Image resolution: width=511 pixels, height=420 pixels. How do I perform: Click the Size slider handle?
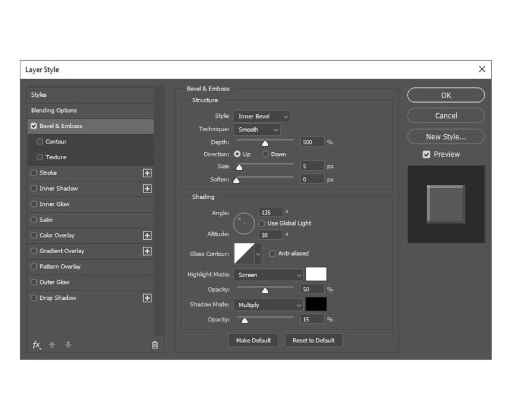click(239, 167)
